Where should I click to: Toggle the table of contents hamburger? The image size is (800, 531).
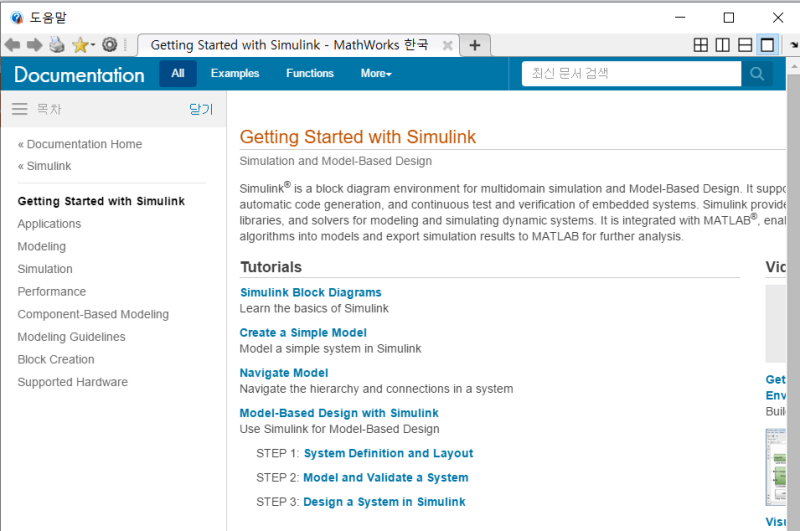20,109
